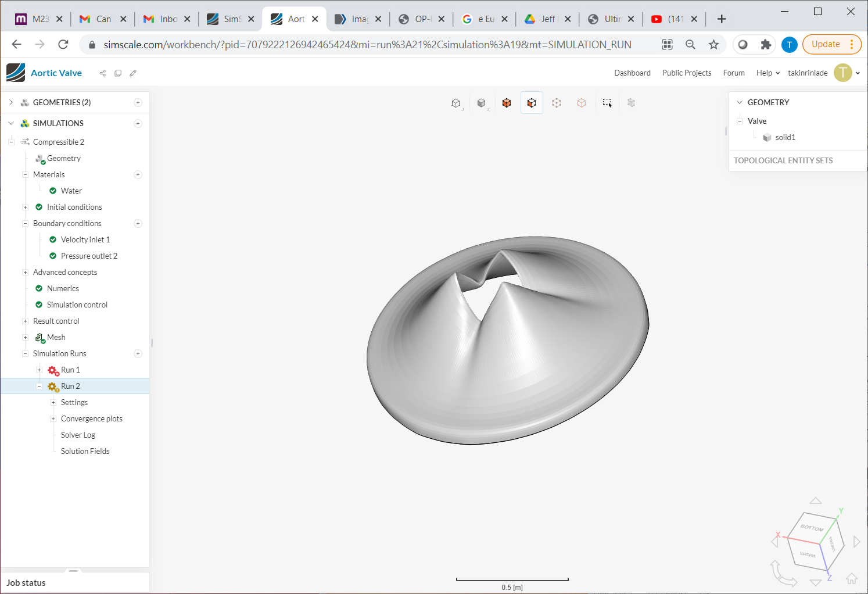The width and height of the screenshot is (868, 594).
Task: Activate the face selection mode cube icon
Action: tap(532, 102)
